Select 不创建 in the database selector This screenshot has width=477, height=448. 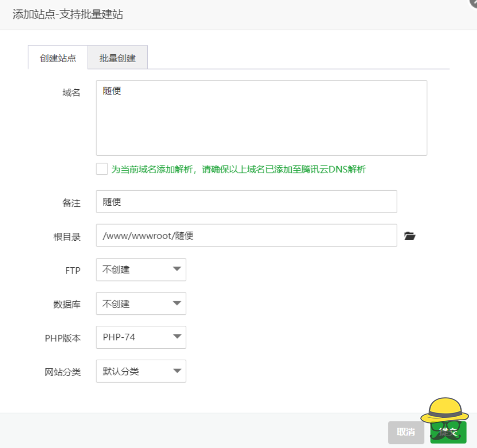coord(136,303)
